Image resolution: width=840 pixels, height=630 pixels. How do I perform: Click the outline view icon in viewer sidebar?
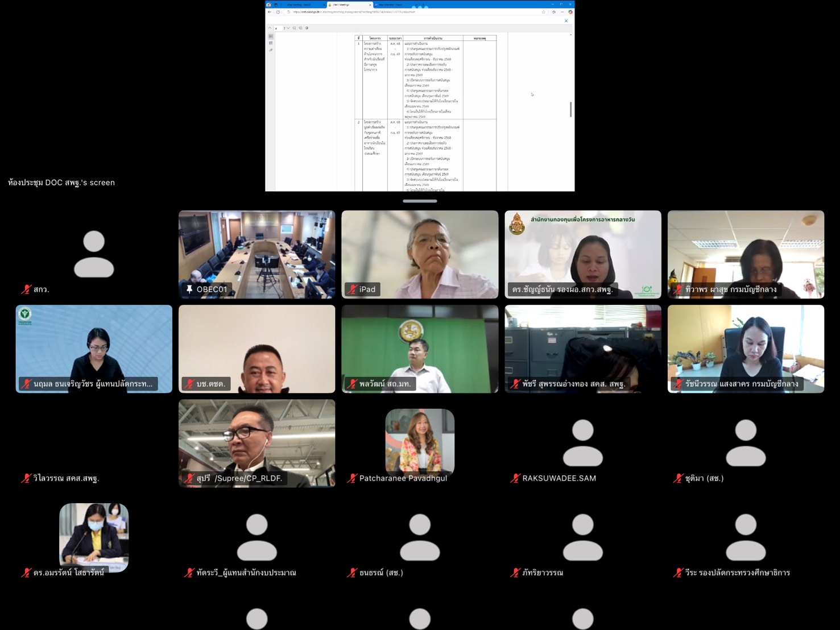tap(271, 43)
